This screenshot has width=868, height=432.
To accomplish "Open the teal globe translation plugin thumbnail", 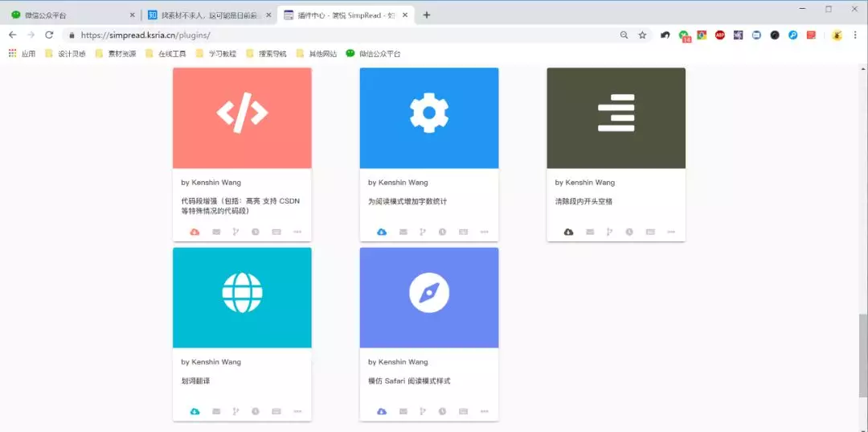I will pyautogui.click(x=242, y=298).
